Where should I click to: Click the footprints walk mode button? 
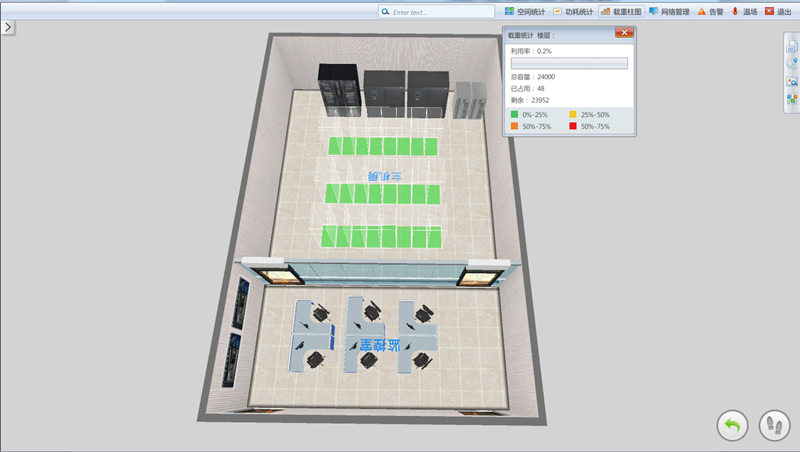(774, 425)
